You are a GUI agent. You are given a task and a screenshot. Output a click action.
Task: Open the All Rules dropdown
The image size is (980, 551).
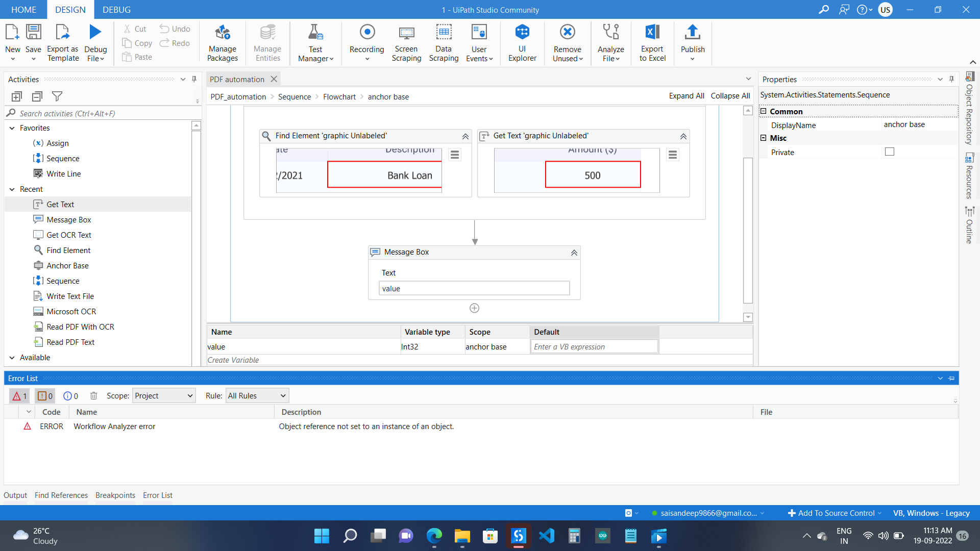(257, 395)
